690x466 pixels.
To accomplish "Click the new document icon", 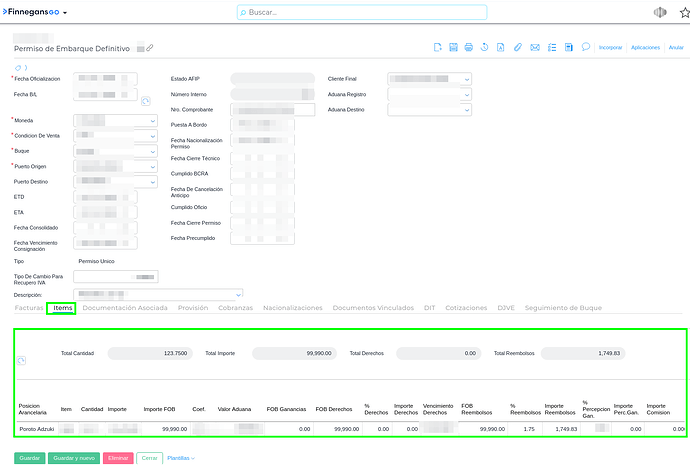I will [x=437, y=47].
